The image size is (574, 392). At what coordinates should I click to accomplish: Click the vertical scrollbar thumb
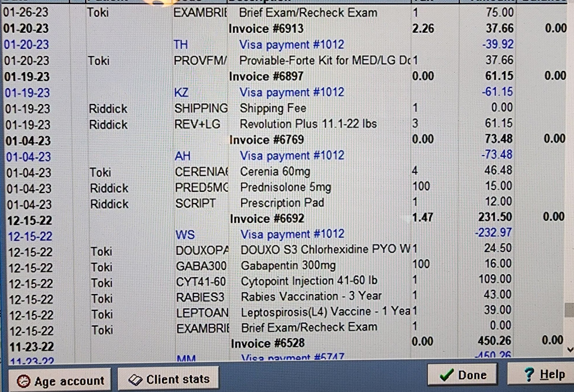coord(569,310)
